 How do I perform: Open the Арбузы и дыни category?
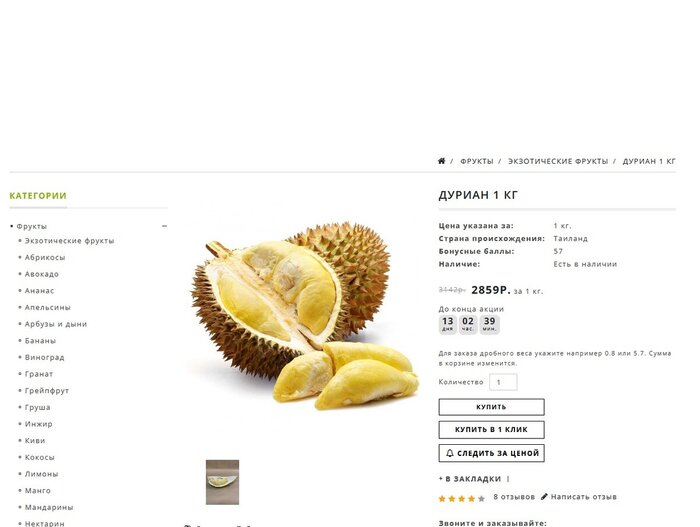pyautogui.click(x=56, y=324)
